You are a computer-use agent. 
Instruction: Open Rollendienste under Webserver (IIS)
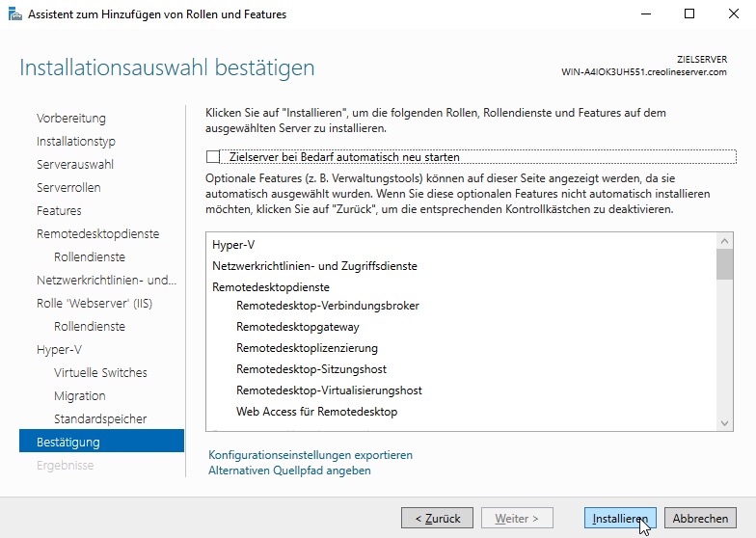point(90,326)
